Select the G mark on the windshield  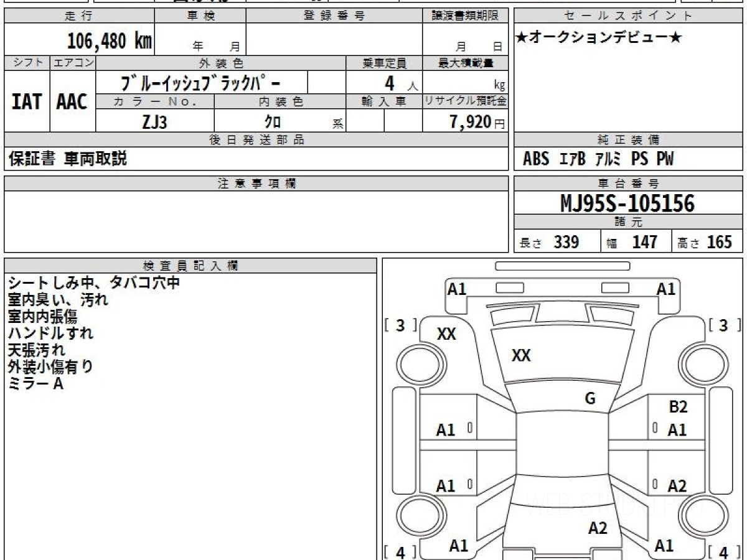[590, 399]
